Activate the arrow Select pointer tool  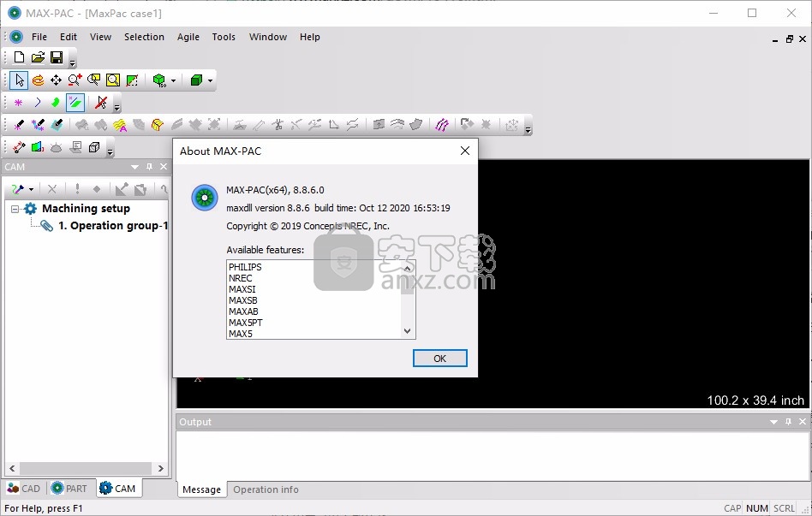pos(19,80)
